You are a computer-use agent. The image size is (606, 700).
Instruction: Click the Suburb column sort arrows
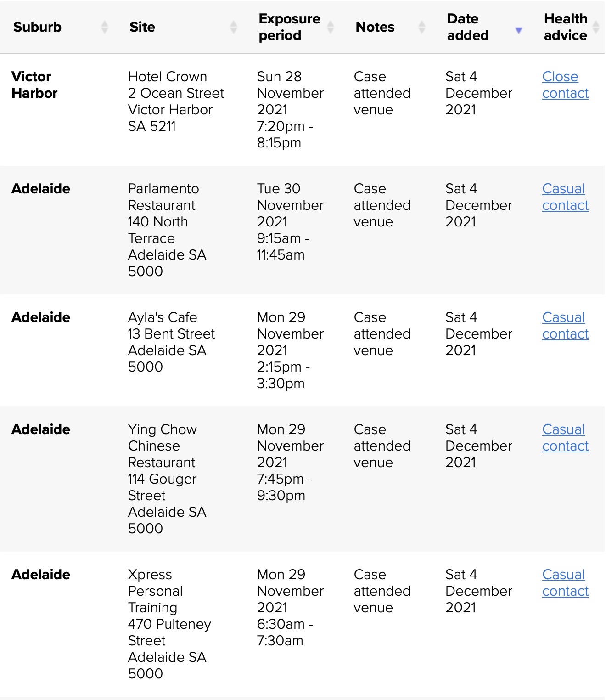105,27
